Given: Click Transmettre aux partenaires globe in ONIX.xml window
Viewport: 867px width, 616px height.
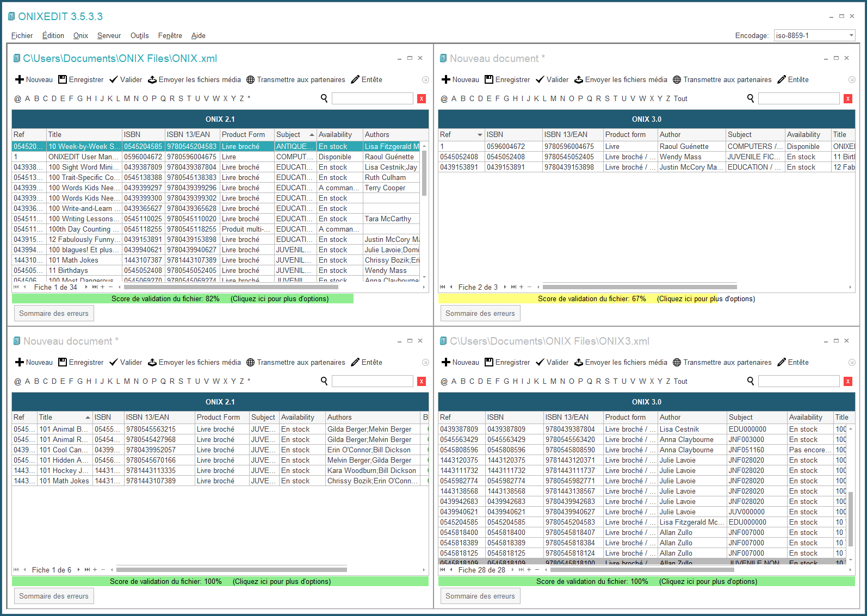Looking at the screenshot, I should (x=251, y=79).
